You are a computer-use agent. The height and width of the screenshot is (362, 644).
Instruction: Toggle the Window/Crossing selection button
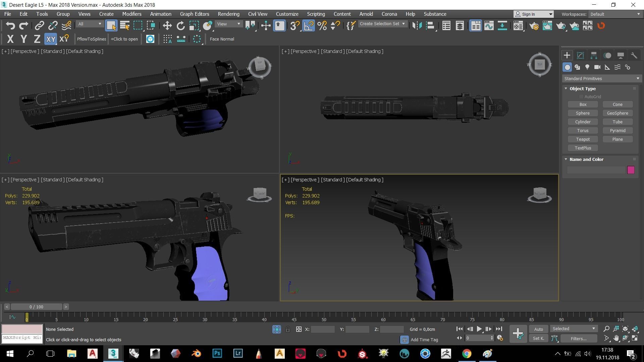151,26
